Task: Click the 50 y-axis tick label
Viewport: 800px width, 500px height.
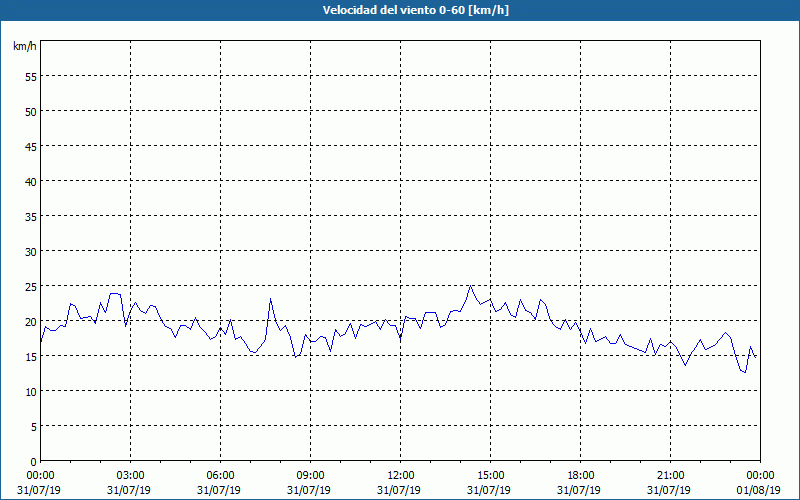Action: [31, 112]
